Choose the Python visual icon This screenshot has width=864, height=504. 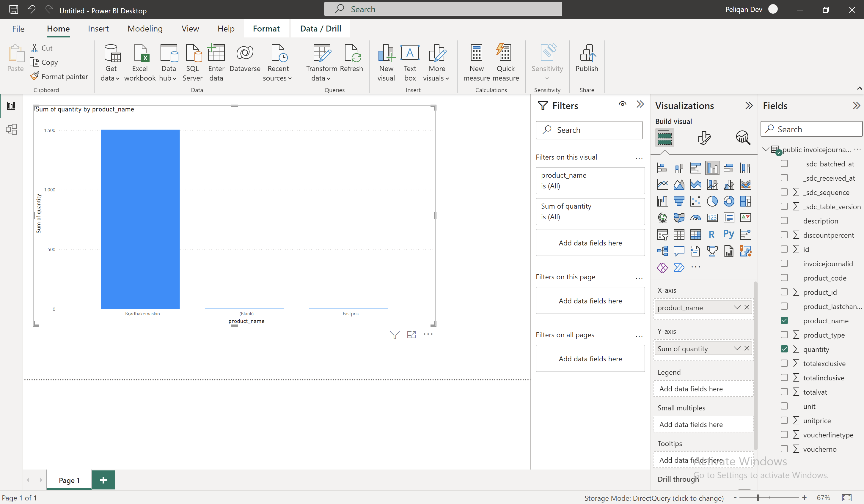click(x=728, y=234)
